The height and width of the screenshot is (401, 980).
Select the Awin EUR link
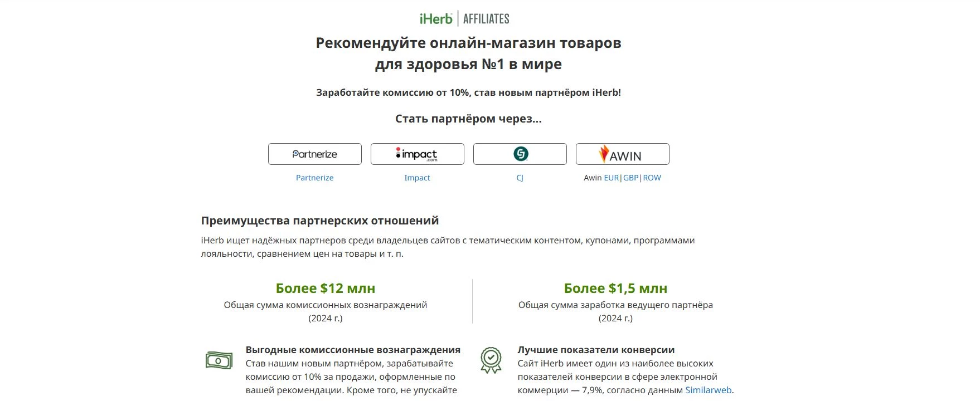(x=612, y=178)
